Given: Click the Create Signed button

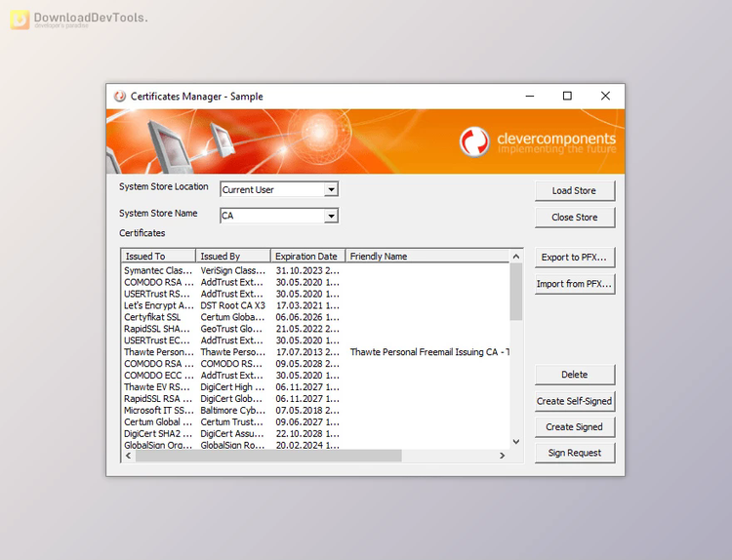Looking at the screenshot, I should coord(575,427).
